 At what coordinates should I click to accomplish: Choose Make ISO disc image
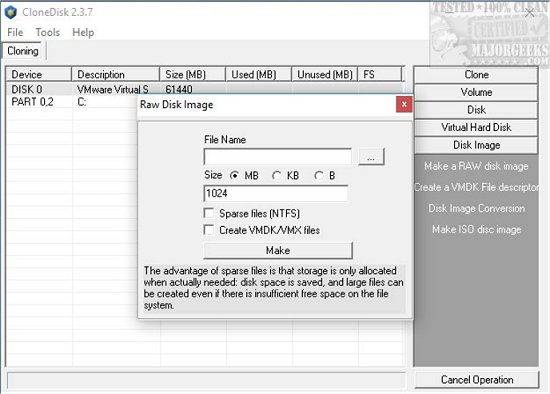click(476, 229)
